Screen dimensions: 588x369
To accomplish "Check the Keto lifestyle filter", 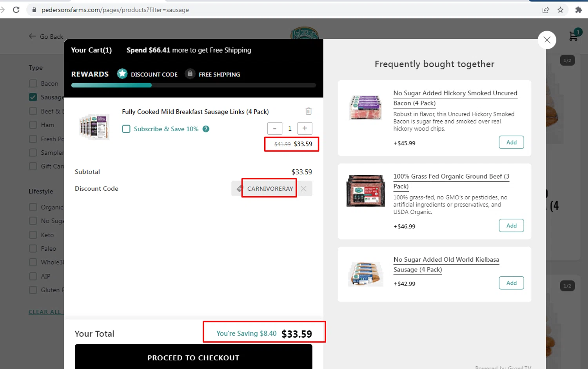I will click(33, 235).
